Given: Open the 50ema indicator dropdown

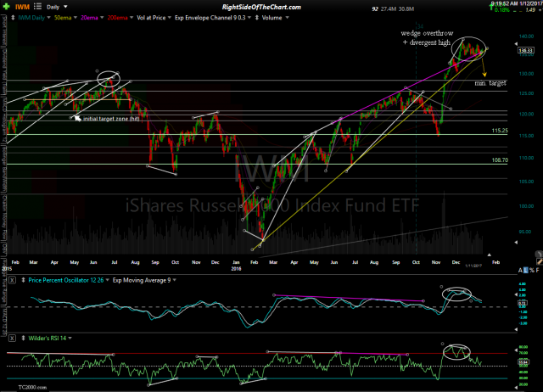Looking at the screenshot, I should tap(75, 18).
